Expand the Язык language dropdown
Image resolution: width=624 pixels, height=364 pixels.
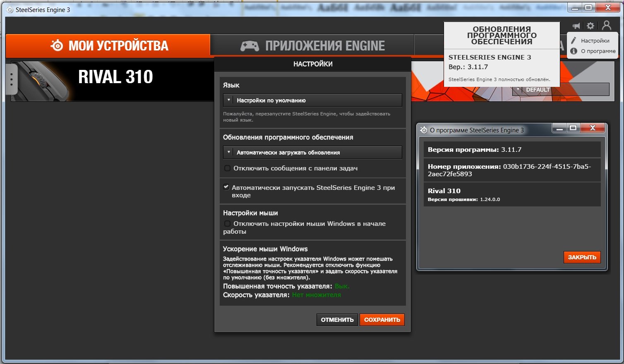point(312,100)
